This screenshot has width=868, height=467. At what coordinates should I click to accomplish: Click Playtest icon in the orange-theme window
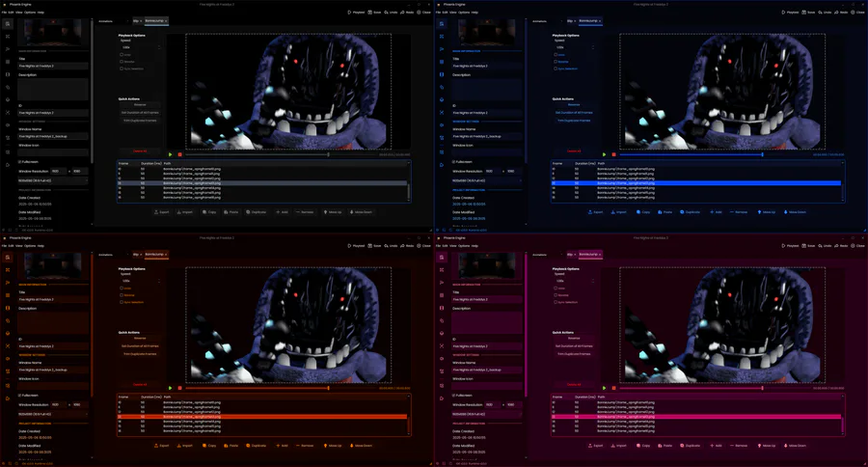pos(350,245)
